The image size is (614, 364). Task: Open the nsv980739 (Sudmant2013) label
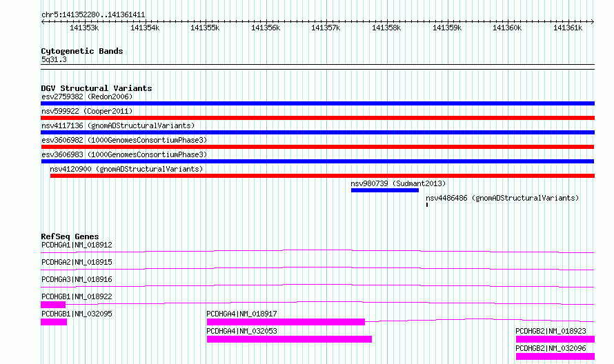[x=398, y=183]
